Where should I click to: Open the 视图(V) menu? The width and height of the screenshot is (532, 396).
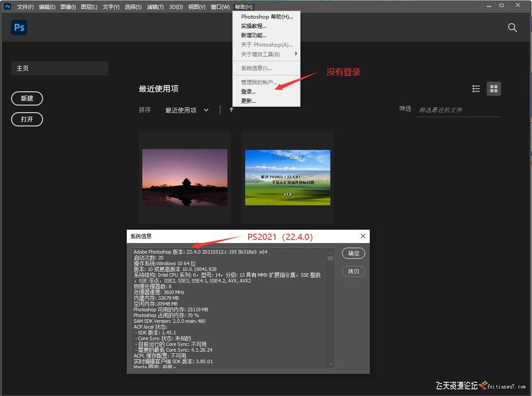tap(197, 7)
